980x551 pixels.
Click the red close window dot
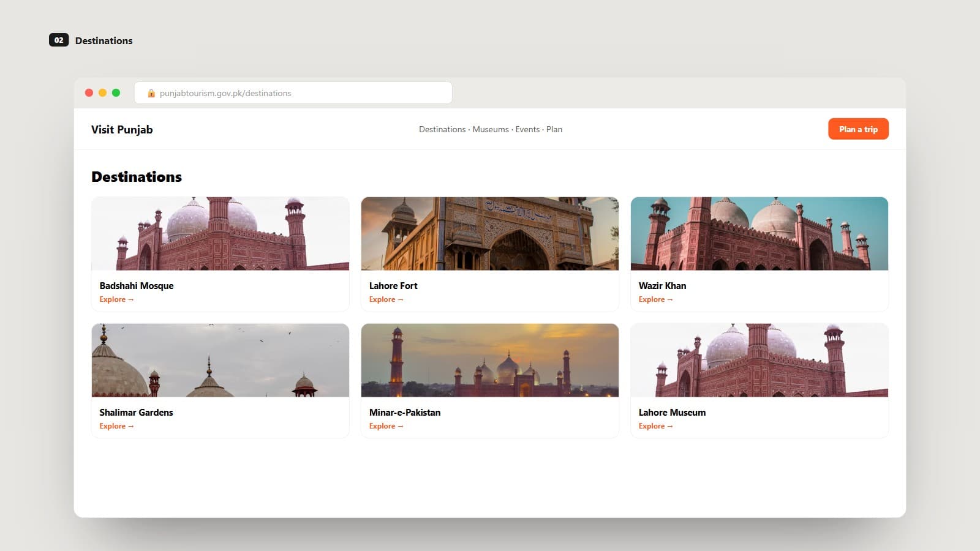89,93
